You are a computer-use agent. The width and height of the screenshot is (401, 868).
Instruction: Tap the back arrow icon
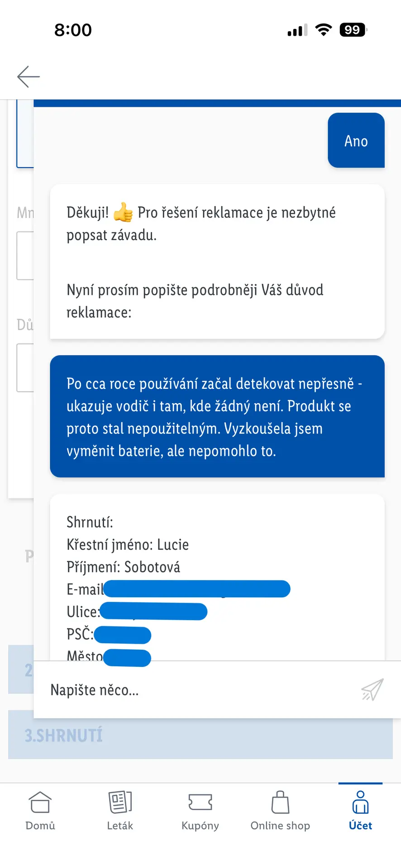tap(29, 76)
